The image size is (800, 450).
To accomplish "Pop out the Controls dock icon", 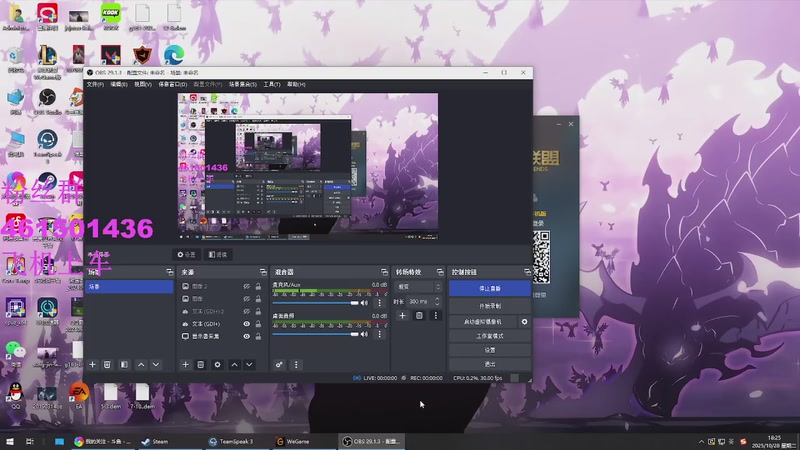I will tap(527, 272).
